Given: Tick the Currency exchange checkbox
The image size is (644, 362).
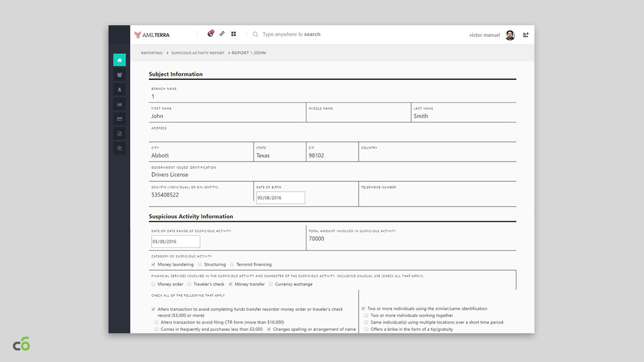Looking at the screenshot, I should click(x=271, y=284).
